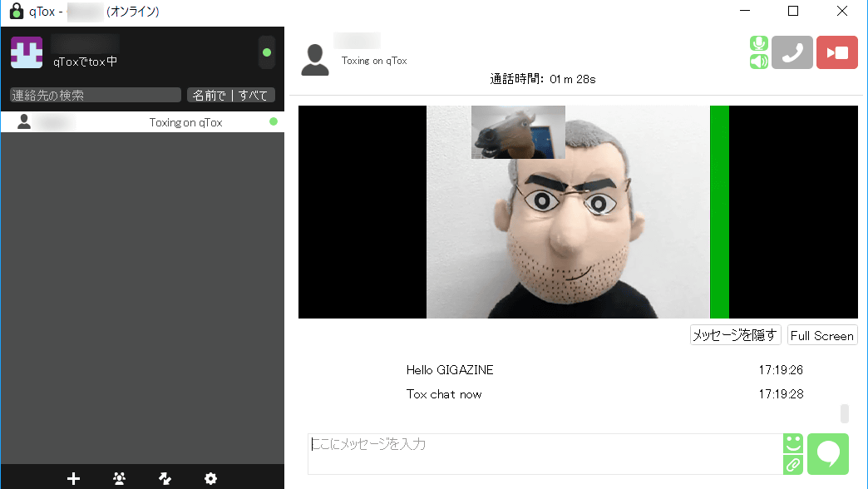This screenshot has width=868, height=489.
Task: Click timestamp 17:19:26
Action: 781,370
